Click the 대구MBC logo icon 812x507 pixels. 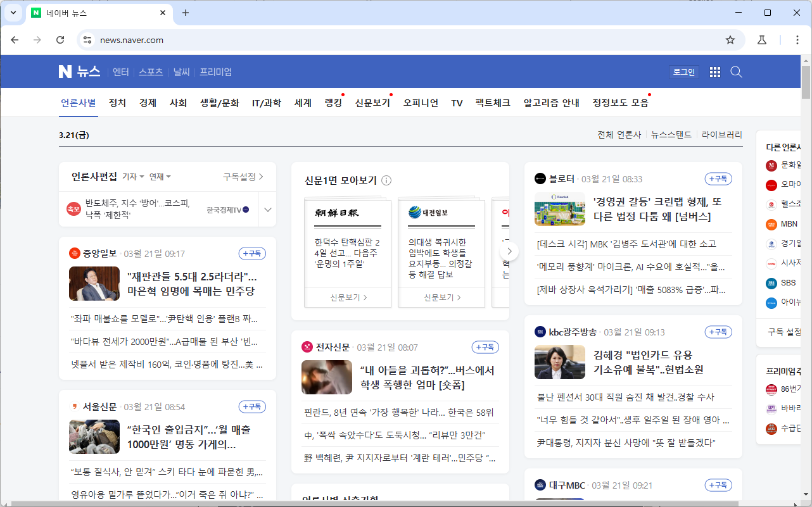coord(540,485)
